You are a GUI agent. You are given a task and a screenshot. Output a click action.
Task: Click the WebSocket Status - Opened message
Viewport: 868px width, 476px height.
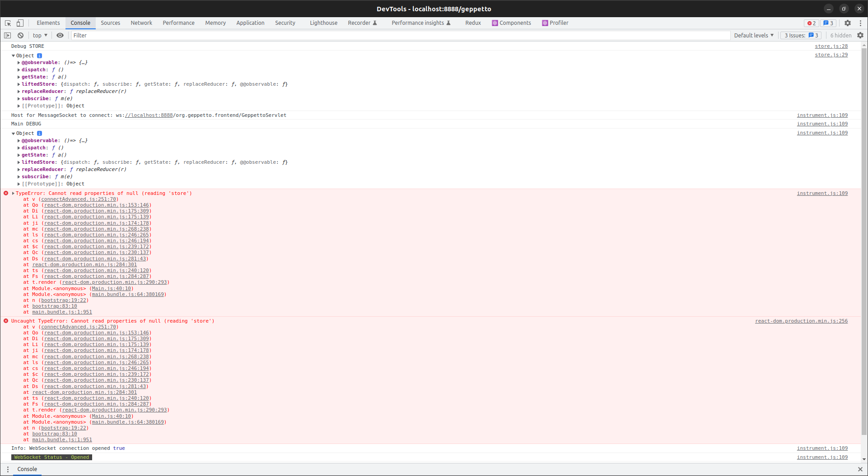coord(51,457)
